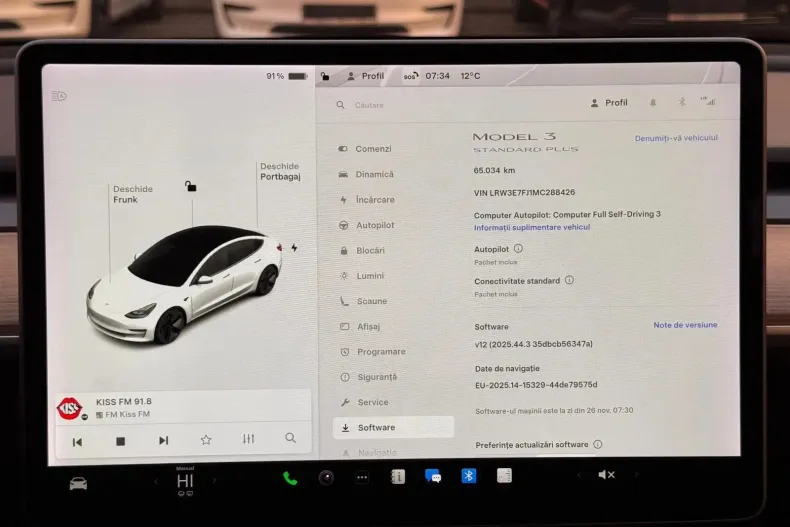
Task: Open the audio equalizer settings
Action: click(x=248, y=439)
